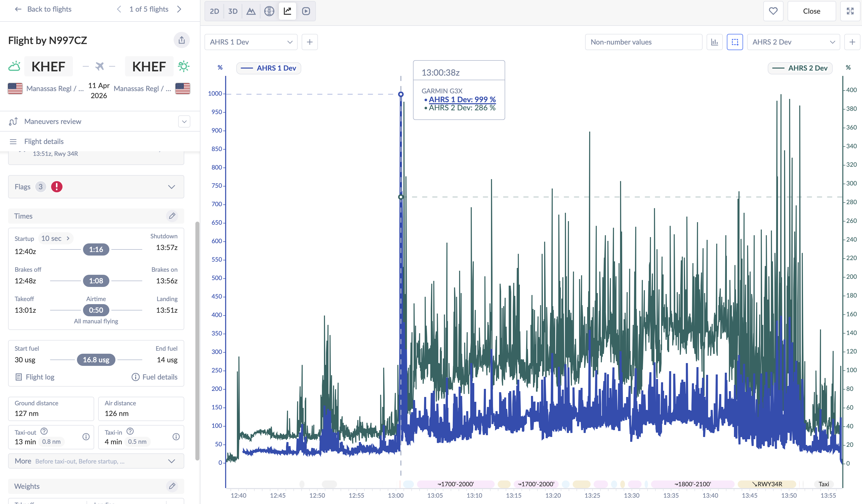The width and height of the screenshot is (862, 504).
Task: Open Fuel details
Action: coord(155,377)
